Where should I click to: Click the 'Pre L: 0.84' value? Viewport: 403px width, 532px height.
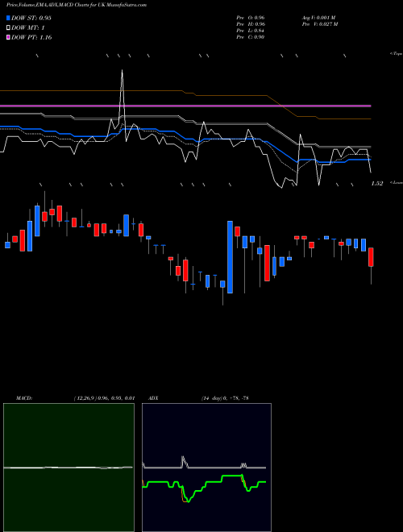[251, 31]
